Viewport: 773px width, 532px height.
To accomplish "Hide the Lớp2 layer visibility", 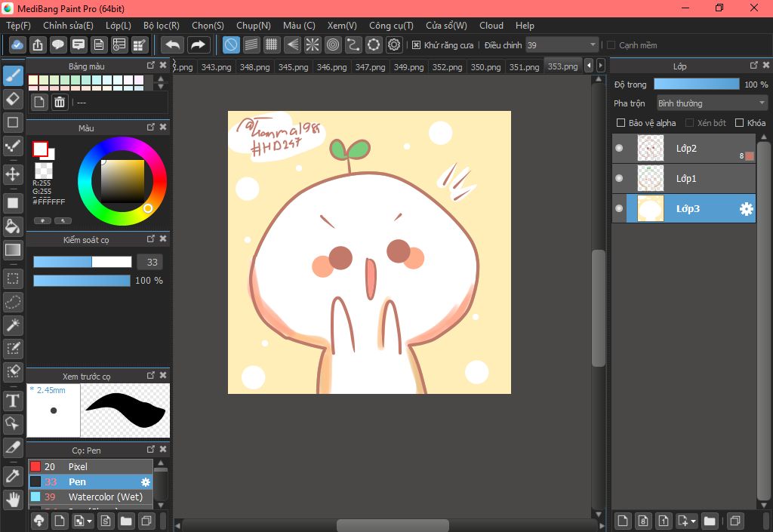I will (619, 149).
